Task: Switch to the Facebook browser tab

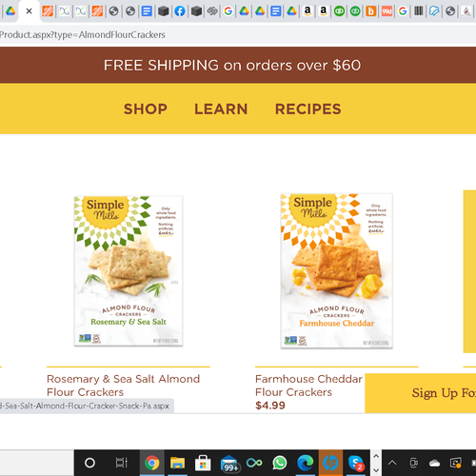Action: (x=180, y=11)
